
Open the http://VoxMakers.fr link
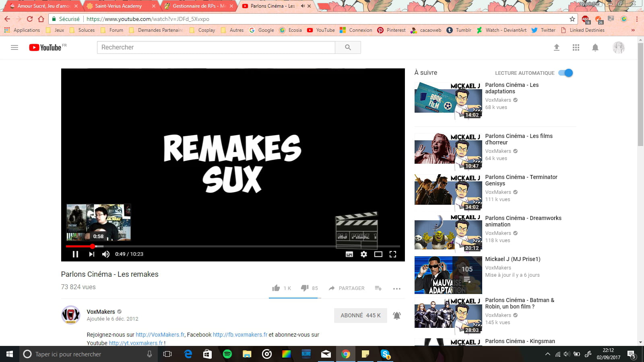[x=160, y=335]
